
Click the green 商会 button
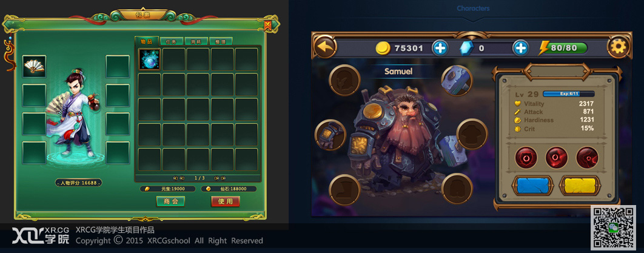170,201
